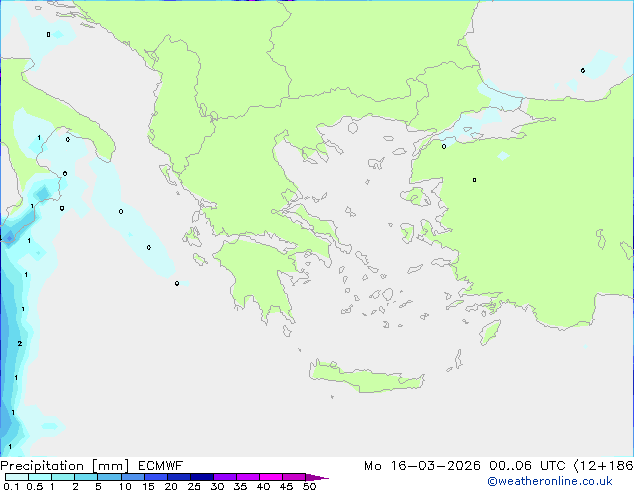Viewport: 634px width, 490px height.
Task: Click the 00..06 UTC time range text
Action: 527,466
